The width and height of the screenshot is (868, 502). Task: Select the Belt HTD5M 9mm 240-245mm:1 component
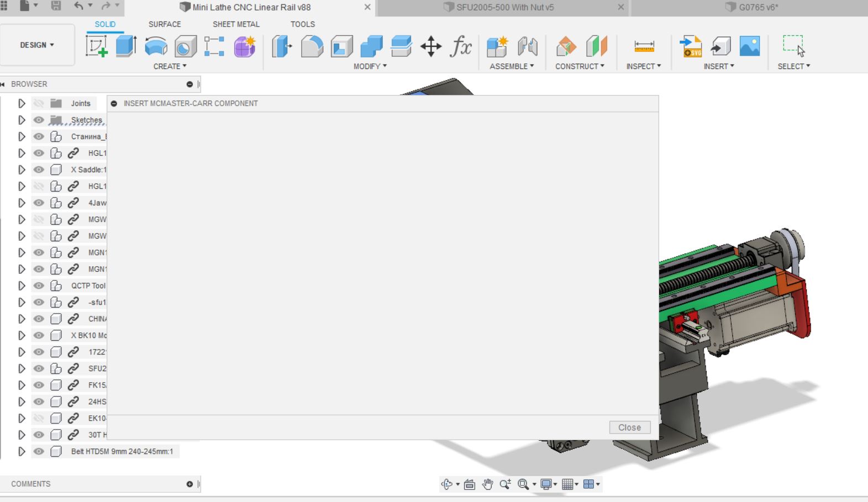point(122,451)
